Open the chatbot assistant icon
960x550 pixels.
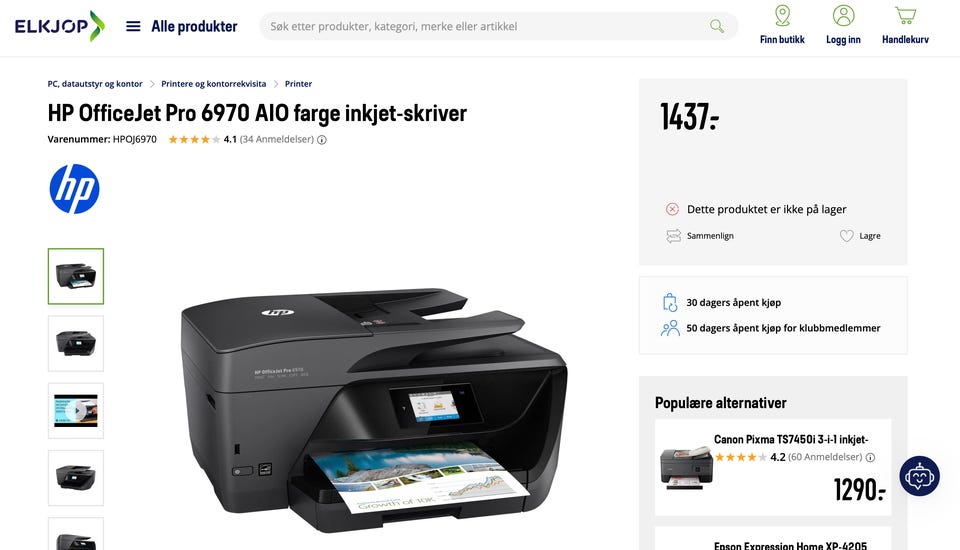919,476
